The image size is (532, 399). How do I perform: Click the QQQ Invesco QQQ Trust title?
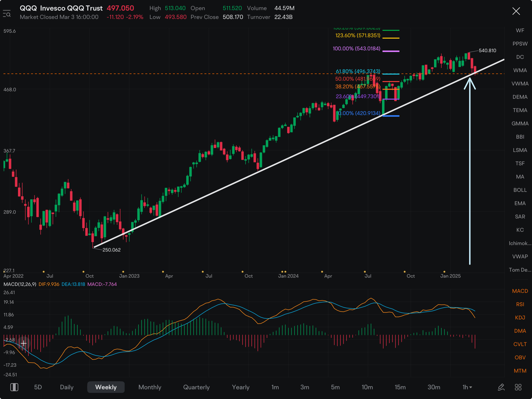point(61,8)
